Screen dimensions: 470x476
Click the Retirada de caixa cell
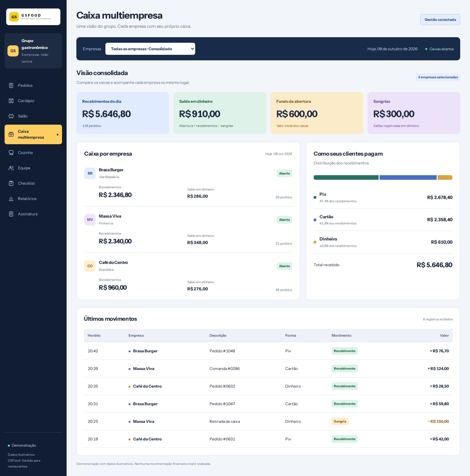225,422
